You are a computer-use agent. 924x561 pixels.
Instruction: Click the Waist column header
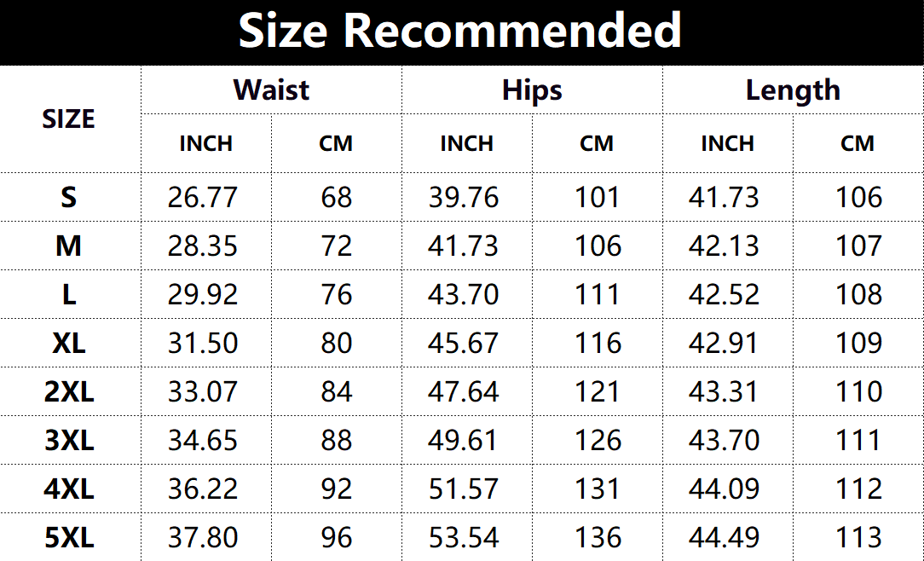tap(271, 90)
